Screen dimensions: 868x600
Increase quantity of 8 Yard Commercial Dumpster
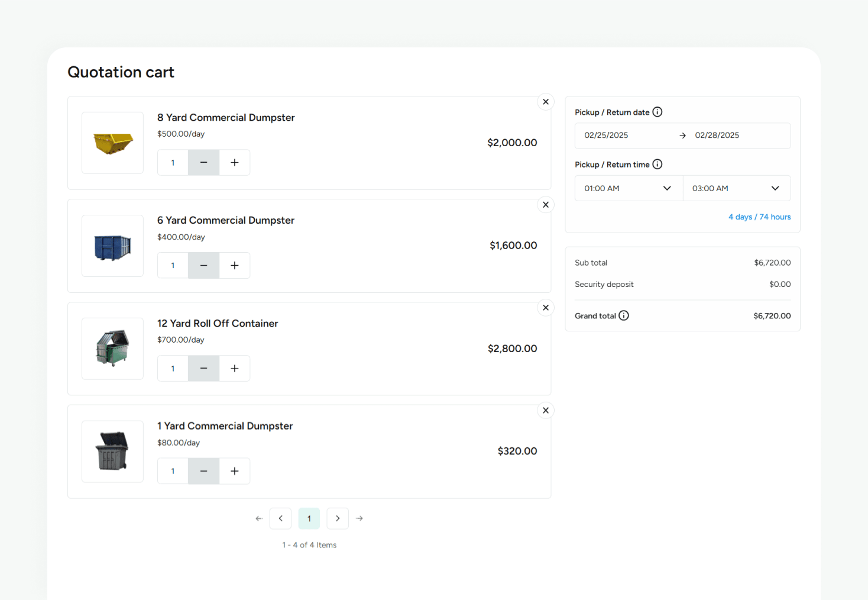point(235,163)
